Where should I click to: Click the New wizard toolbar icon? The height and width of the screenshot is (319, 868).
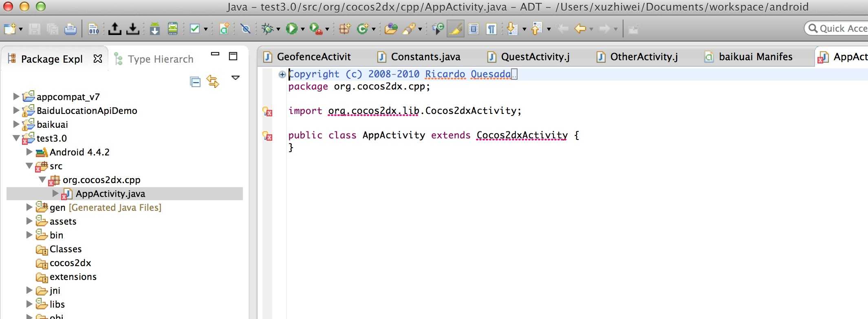pos(9,29)
